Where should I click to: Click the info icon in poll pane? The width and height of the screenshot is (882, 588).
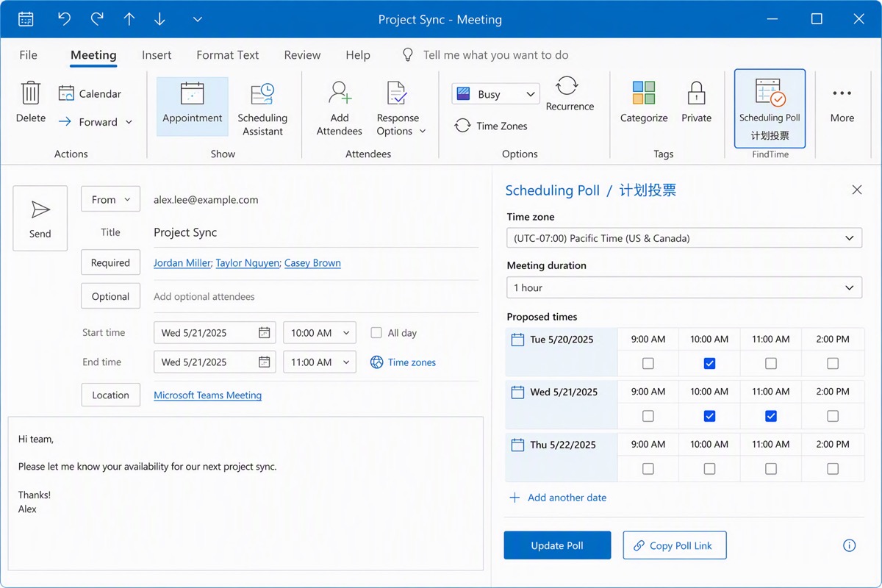849,545
